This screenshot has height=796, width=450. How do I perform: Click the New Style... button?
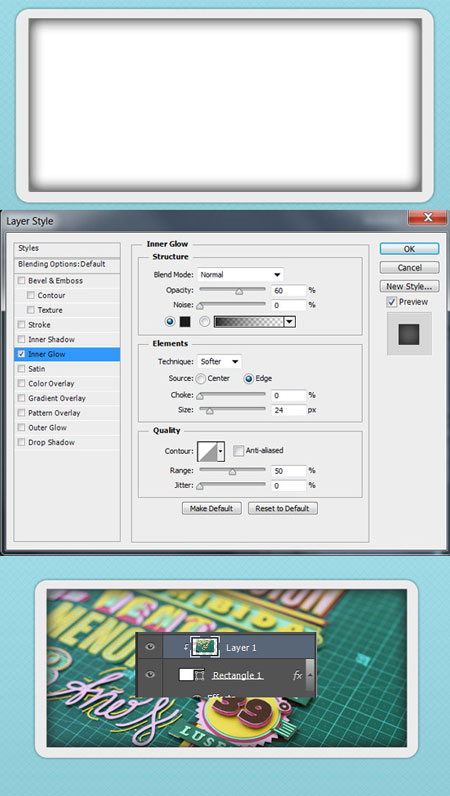[409, 286]
